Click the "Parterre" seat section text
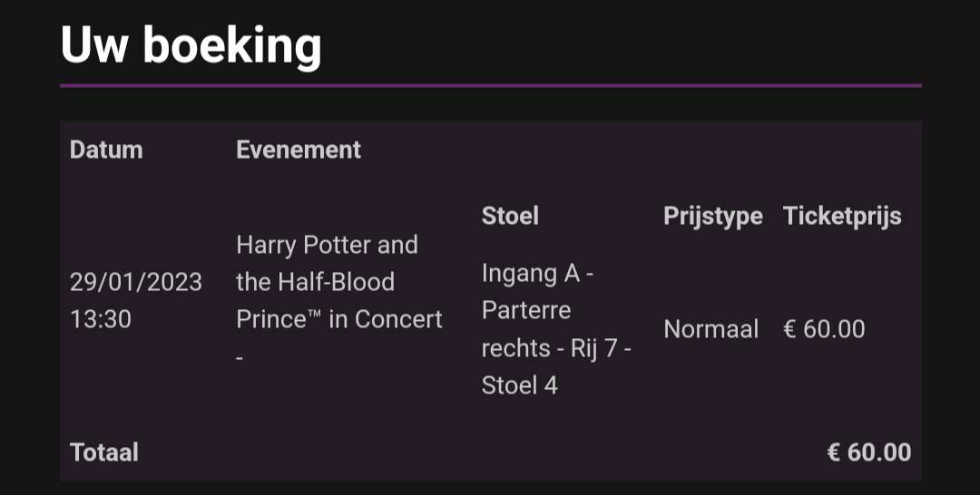 point(526,310)
